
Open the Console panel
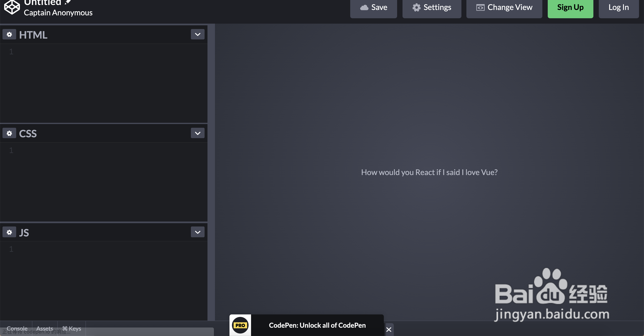(17, 328)
